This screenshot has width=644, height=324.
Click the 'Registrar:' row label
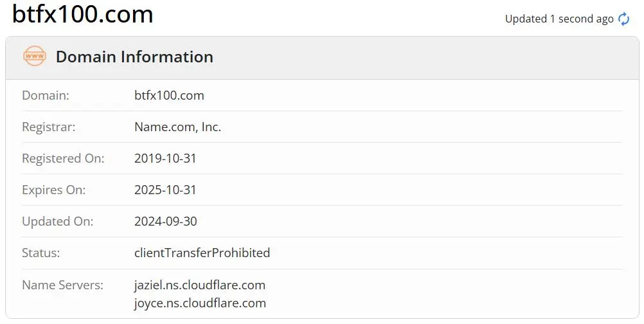coord(48,127)
